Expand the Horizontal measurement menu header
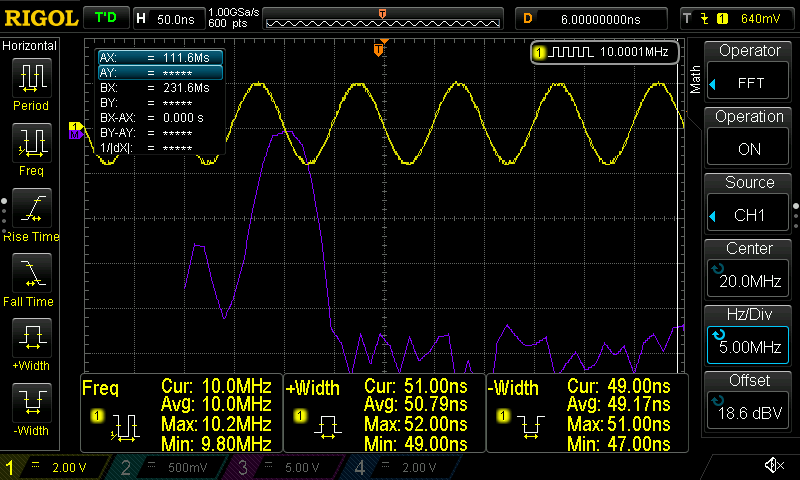 (x=31, y=46)
